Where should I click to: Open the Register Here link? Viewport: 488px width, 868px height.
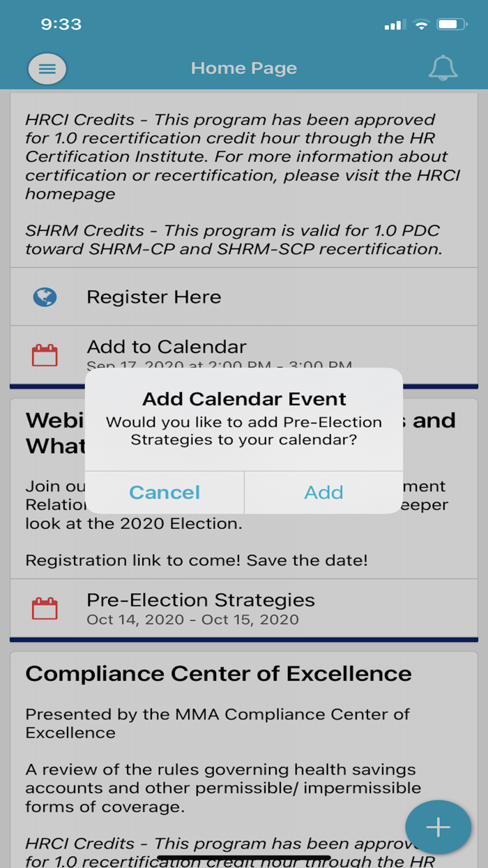tap(154, 297)
